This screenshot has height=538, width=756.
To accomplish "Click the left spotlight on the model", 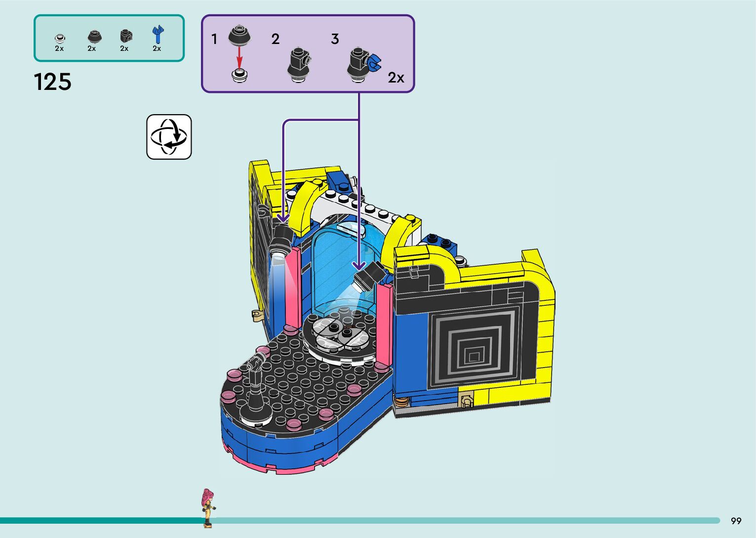I will 281,240.
